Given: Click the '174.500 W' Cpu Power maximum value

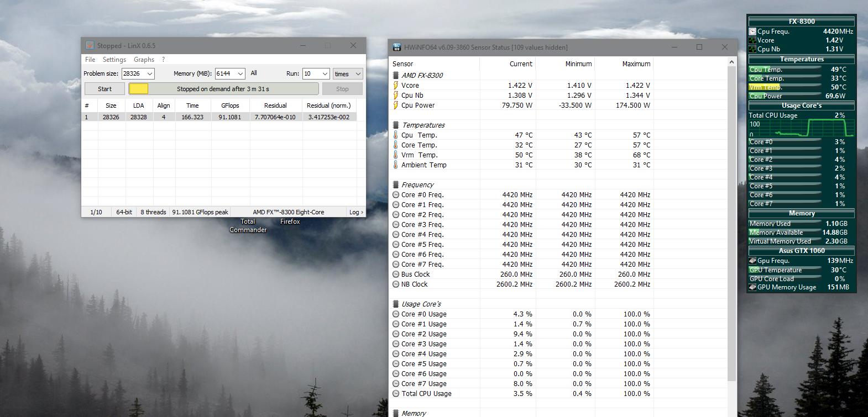Looking at the screenshot, I should click(632, 105).
